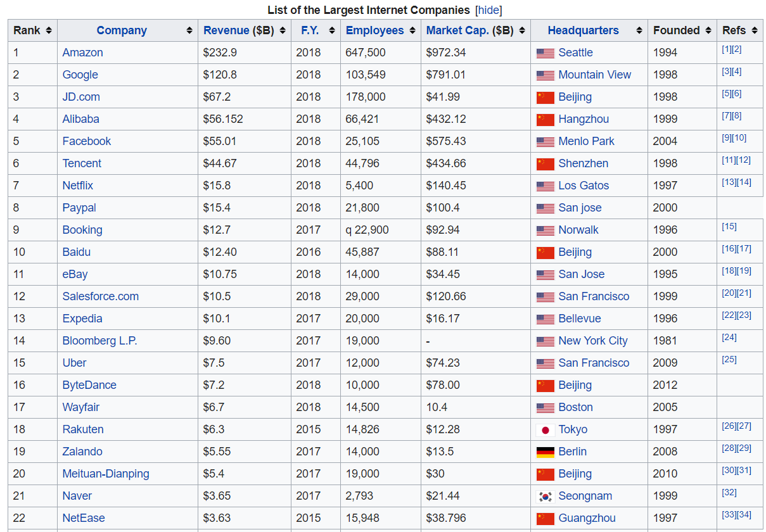
Task: Click the US flag beside Norwalk
Action: click(x=545, y=231)
